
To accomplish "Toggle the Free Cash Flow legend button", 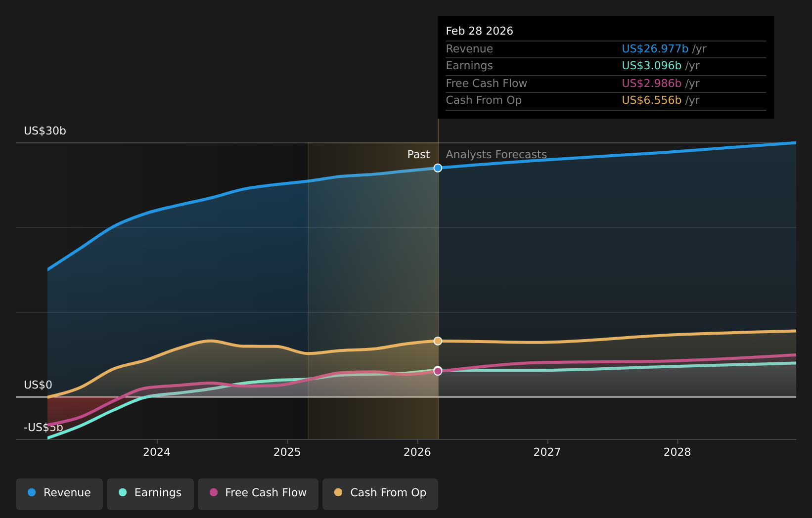I will 258,494.
